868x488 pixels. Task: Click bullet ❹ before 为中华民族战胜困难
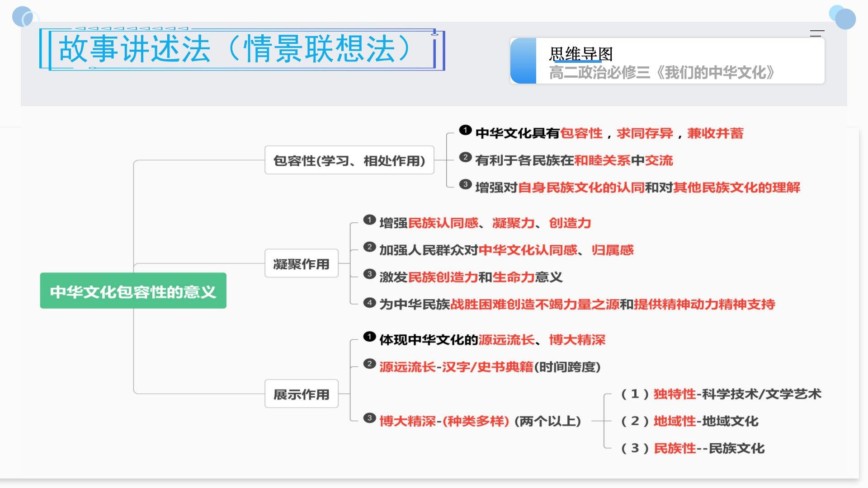pos(369,303)
